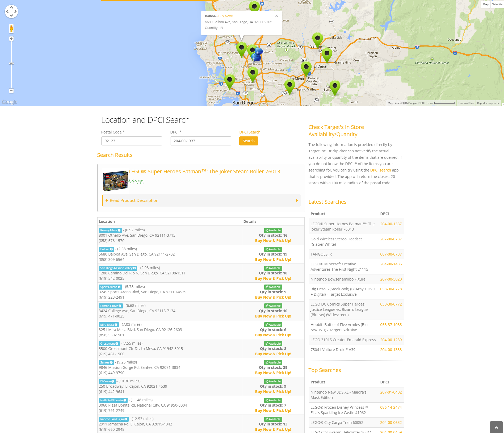This screenshot has height=443, width=504.
Task: Click the Kearny Mesa store badge
Action: point(110,230)
